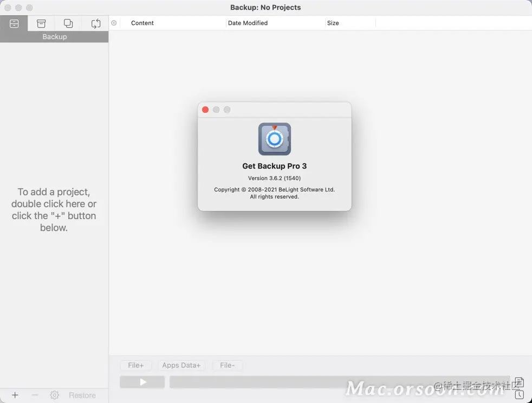Click the Content column header
This screenshot has width=532, height=403.
click(142, 23)
